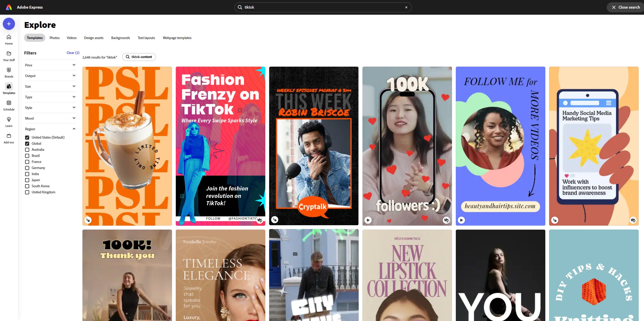Uncheck the Global region checkbox
The image size is (644, 321).
coord(27,143)
